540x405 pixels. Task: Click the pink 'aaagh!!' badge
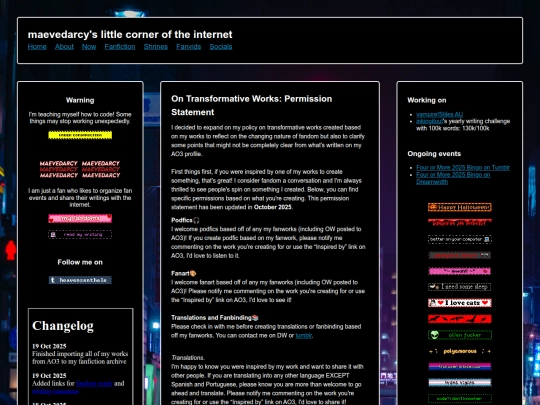point(459,271)
